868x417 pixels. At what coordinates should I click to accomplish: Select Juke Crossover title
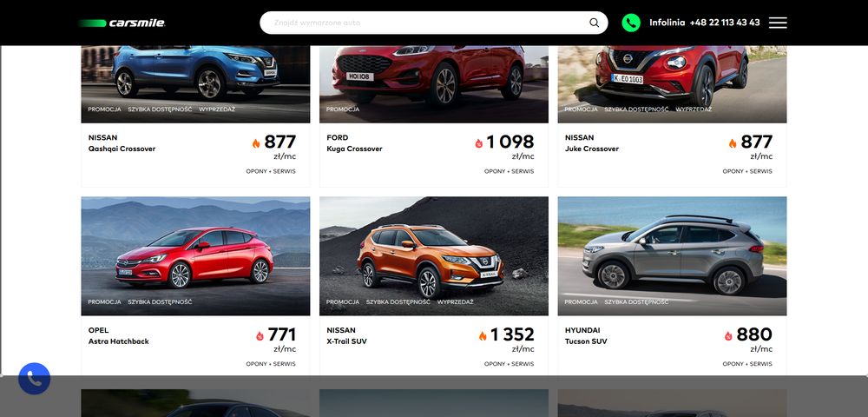tap(592, 149)
